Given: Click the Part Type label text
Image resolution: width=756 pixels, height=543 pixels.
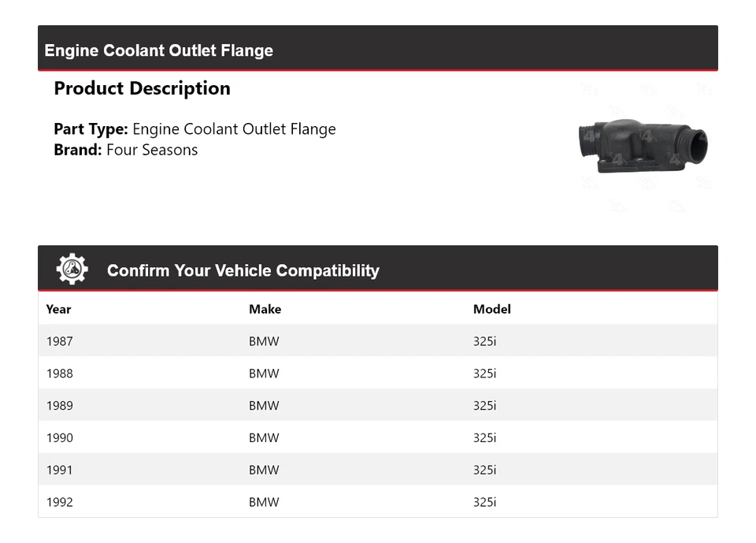Looking at the screenshot, I should click(x=91, y=129).
